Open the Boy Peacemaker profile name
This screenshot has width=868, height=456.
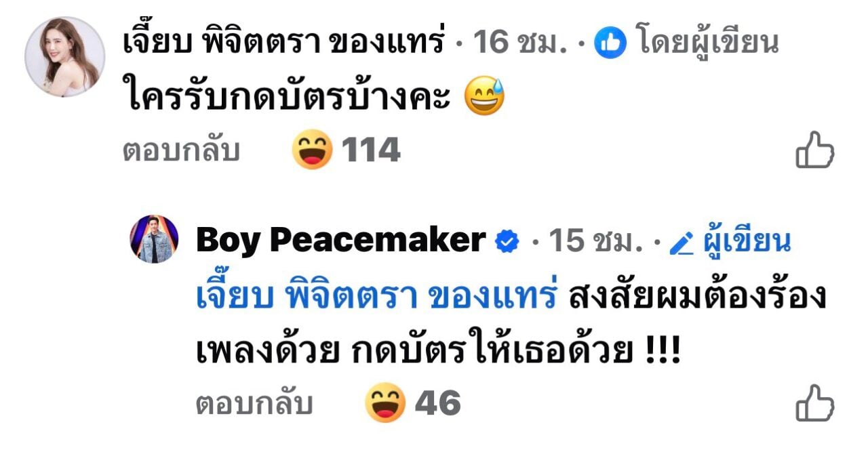click(341, 241)
